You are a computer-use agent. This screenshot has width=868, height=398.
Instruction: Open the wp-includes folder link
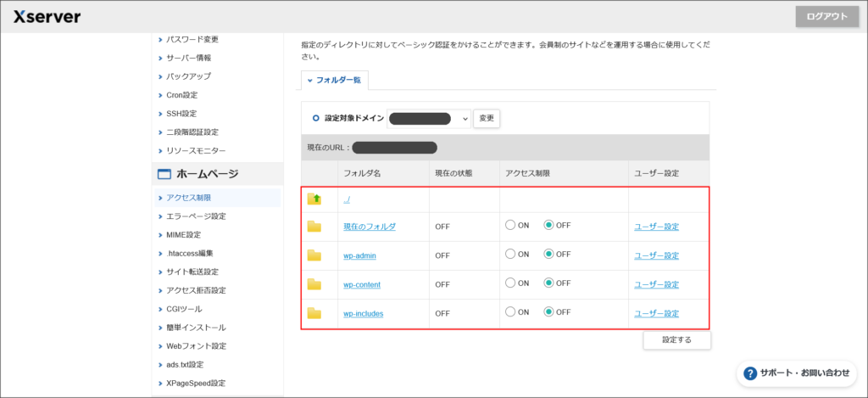[x=363, y=313]
